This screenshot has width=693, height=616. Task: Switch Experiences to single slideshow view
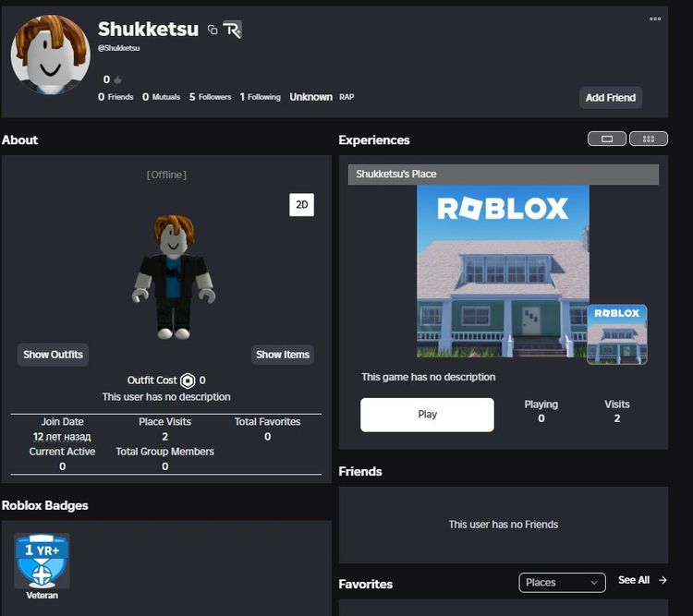[x=607, y=139]
